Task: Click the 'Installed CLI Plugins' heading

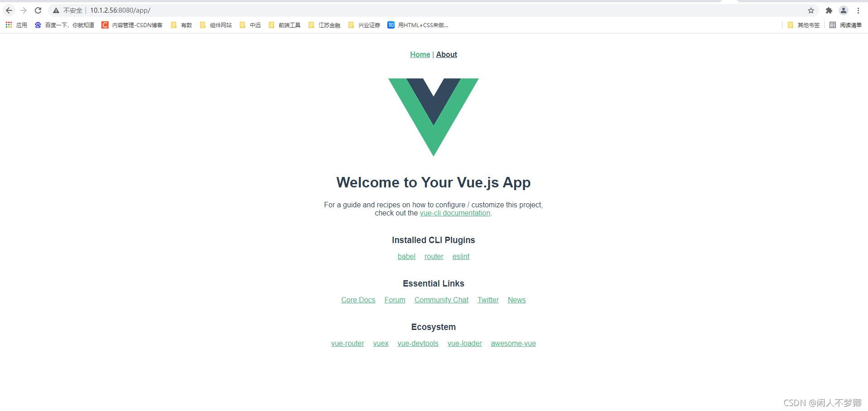Action: click(x=434, y=240)
